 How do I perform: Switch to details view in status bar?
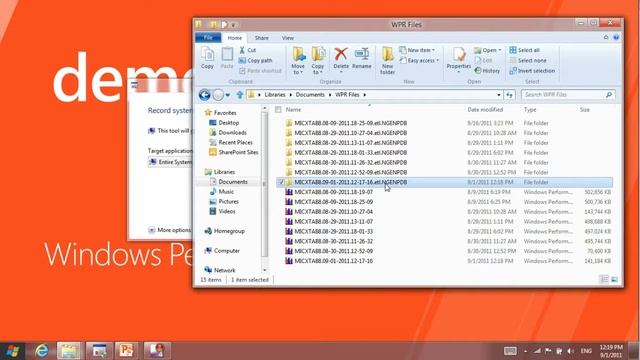click(x=604, y=280)
